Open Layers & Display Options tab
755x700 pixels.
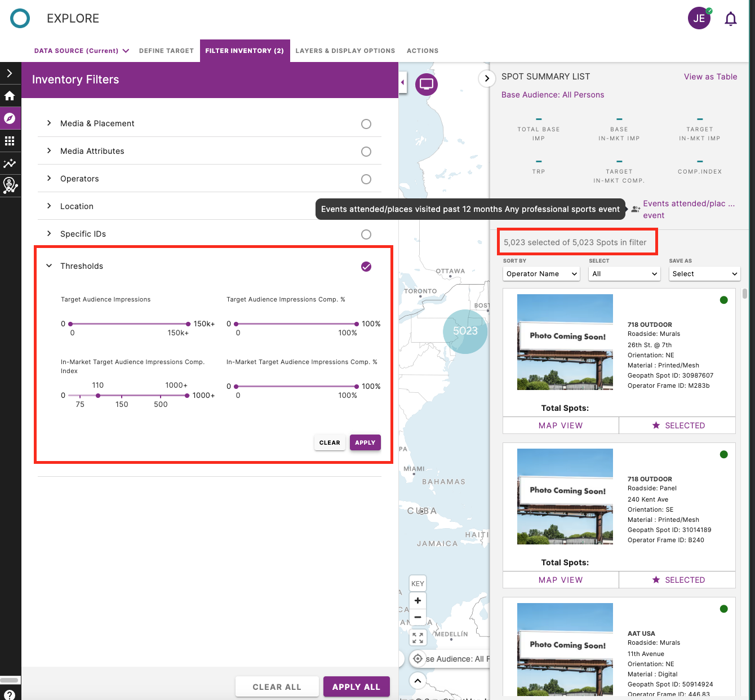[345, 51]
